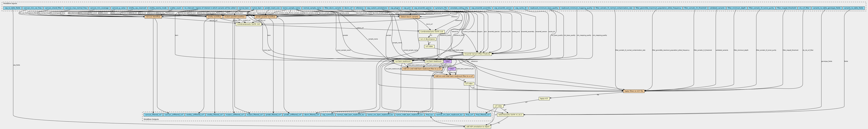868x129 pixels.
Task: Select the varscan_filtered_vcf output node
Action: tap(153, 115)
